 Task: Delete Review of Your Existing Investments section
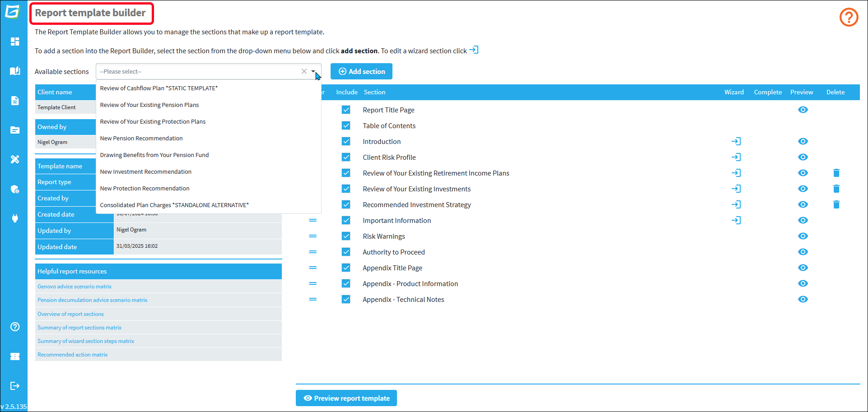pos(836,189)
